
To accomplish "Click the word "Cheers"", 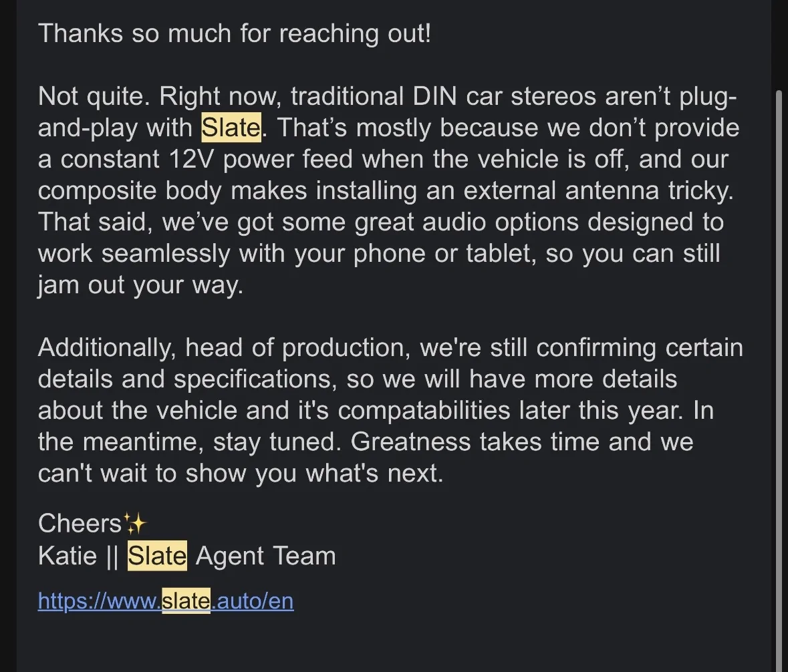I will coord(80,524).
